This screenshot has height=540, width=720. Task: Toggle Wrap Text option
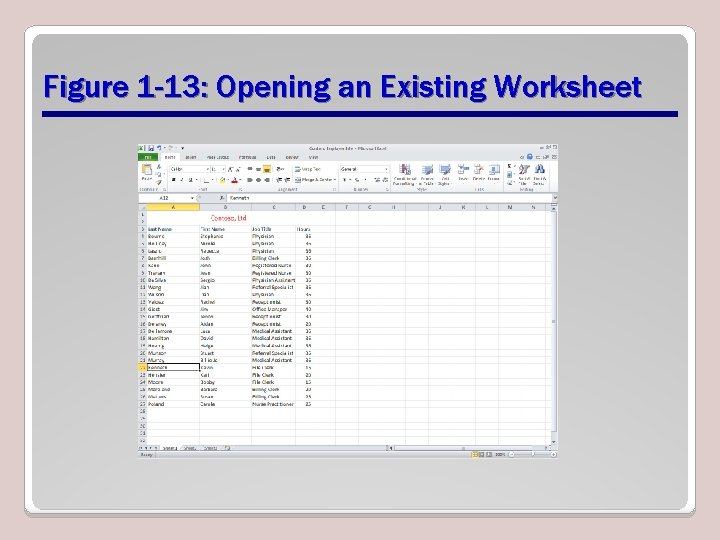(308, 169)
